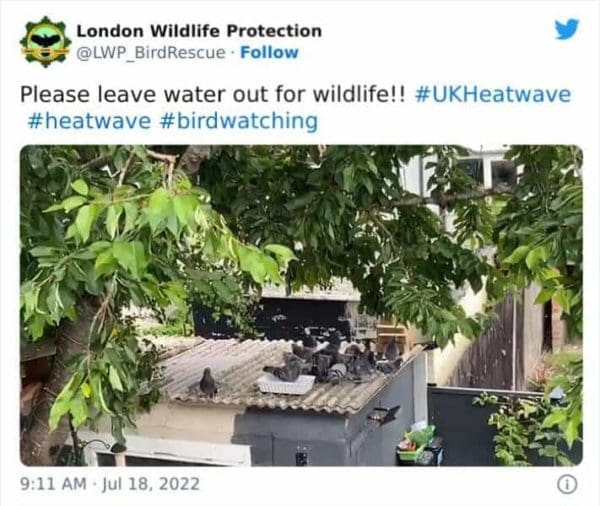Click the tweet text about leaving water out
Screen dimensions: 600x506
pos(212,94)
